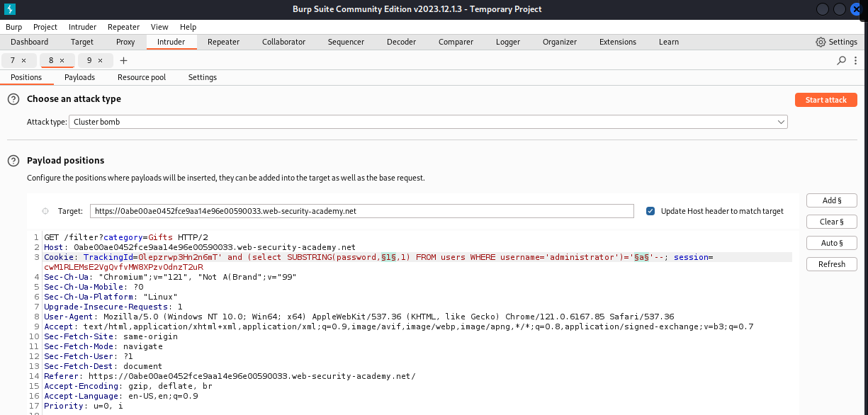Image resolution: width=868 pixels, height=415 pixels.
Task: Click the Accept-Language header line
Action: pyautogui.click(x=121, y=396)
